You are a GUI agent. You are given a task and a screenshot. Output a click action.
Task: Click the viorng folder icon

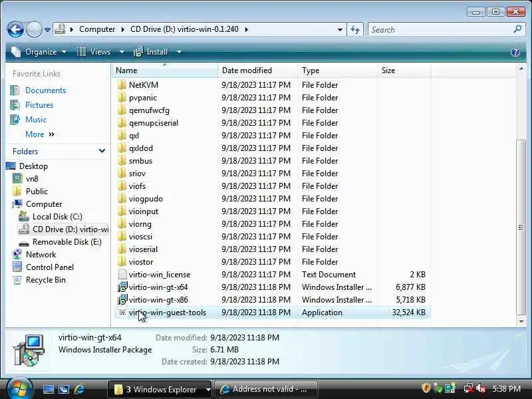122,224
